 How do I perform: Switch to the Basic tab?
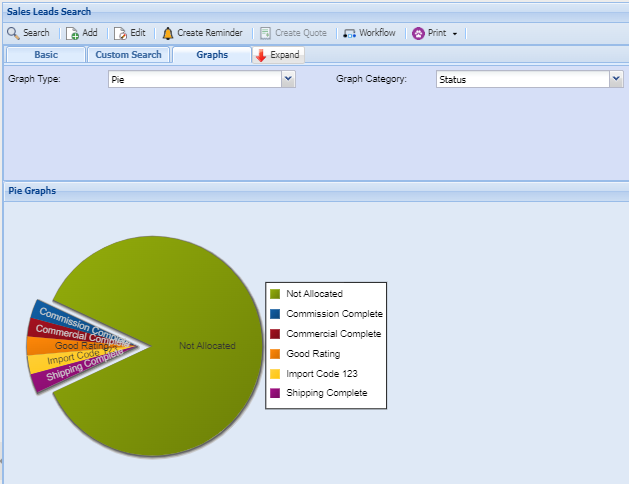click(x=46, y=55)
